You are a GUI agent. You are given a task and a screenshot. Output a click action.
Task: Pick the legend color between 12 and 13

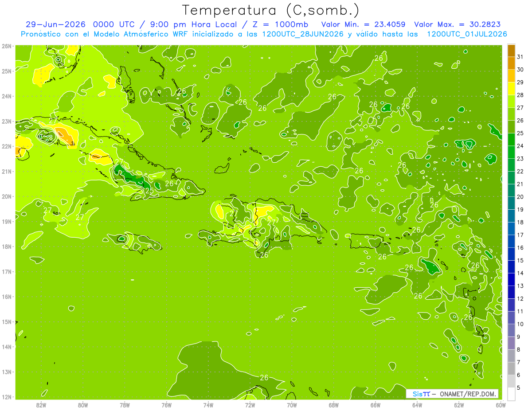(511, 292)
